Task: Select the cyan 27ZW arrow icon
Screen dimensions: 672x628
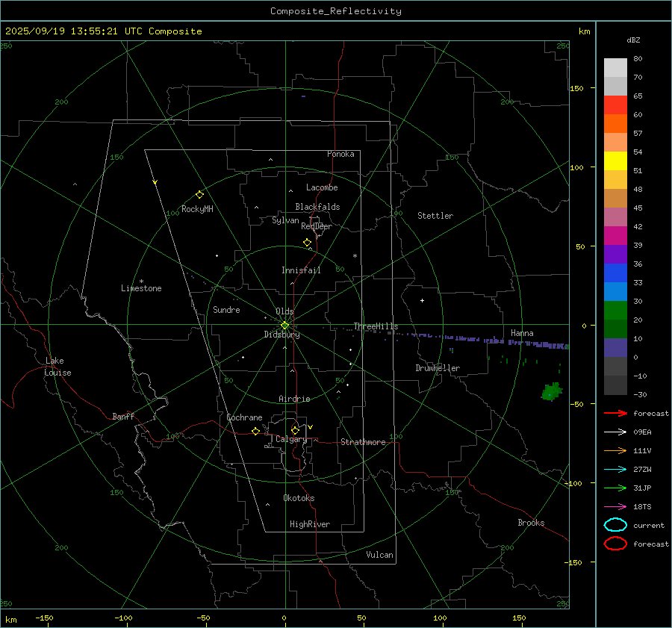Action: [615, 469]
